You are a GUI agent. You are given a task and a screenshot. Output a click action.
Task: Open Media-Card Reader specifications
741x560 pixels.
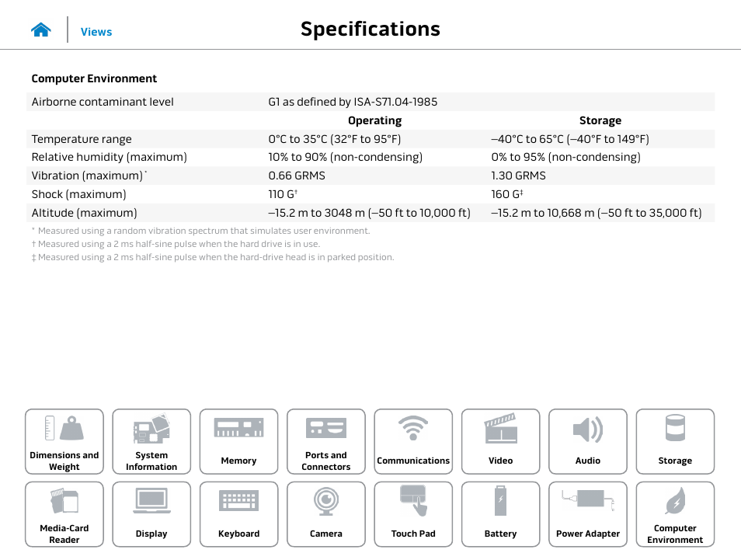(64, 514)
